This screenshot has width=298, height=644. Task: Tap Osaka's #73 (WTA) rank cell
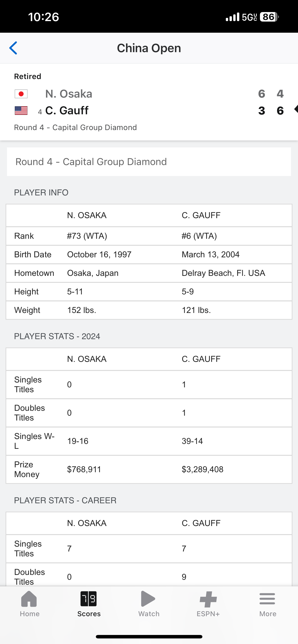tap(87, 236)
